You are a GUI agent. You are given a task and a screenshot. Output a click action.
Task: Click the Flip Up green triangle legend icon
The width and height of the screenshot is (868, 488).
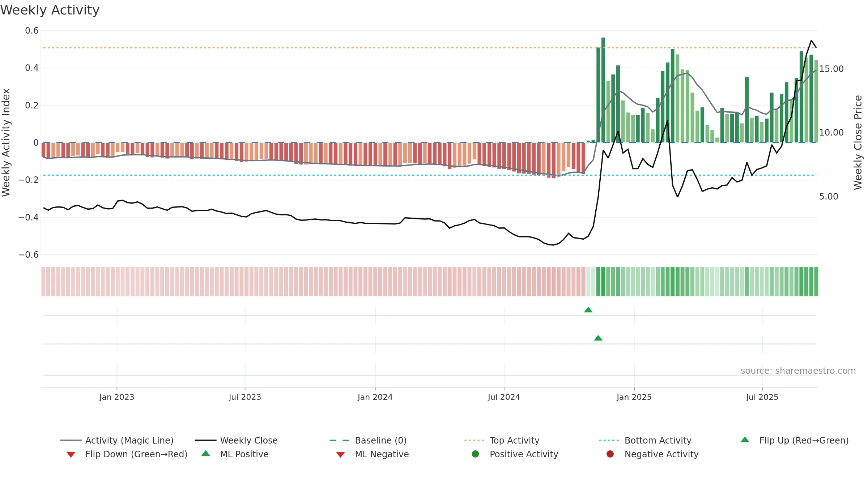pos(745,440)
